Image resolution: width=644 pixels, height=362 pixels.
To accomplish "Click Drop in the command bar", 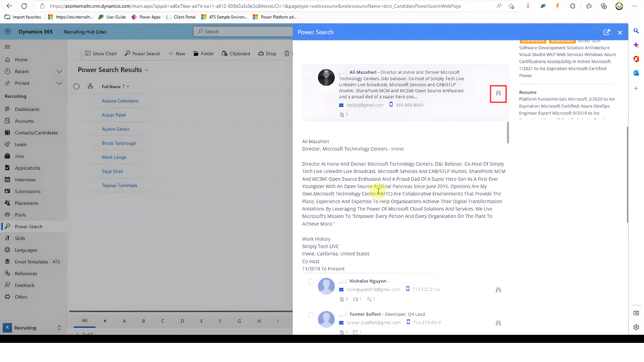I will [267, 54].
